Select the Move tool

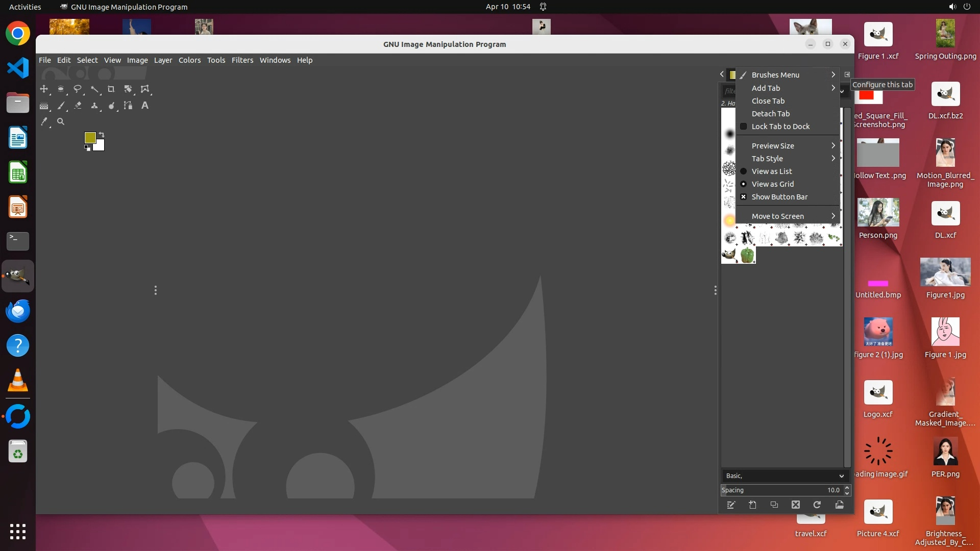coord(44,89)
